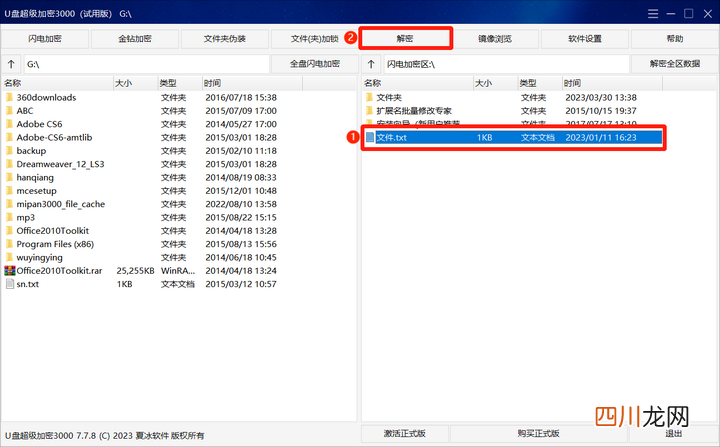720x447 pixels.
Task: Click the 退出 button
Action: pos(674,433)
